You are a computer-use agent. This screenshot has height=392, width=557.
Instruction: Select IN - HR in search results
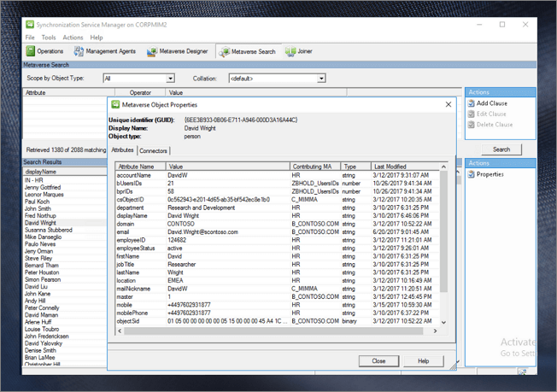click(x=34, y=180)
